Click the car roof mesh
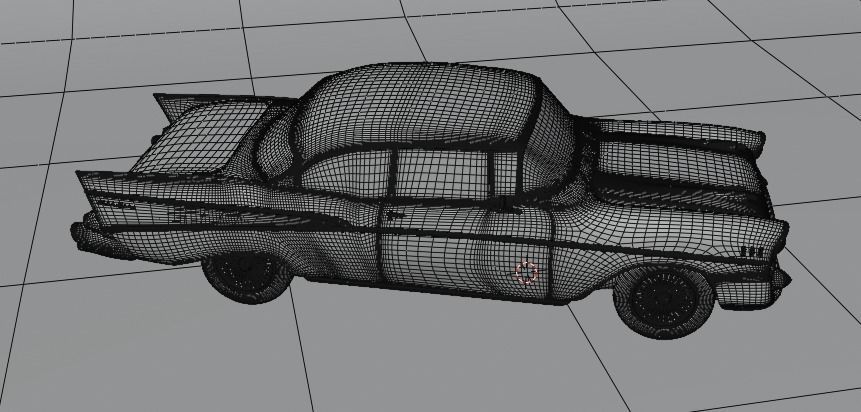This screenshot has width=861, height=412. point(415,104)
